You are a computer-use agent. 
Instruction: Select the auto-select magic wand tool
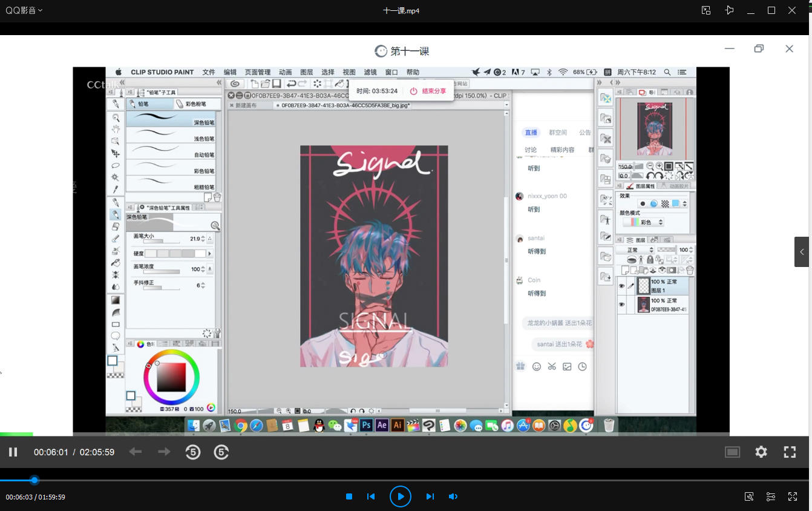click(116, 177)
